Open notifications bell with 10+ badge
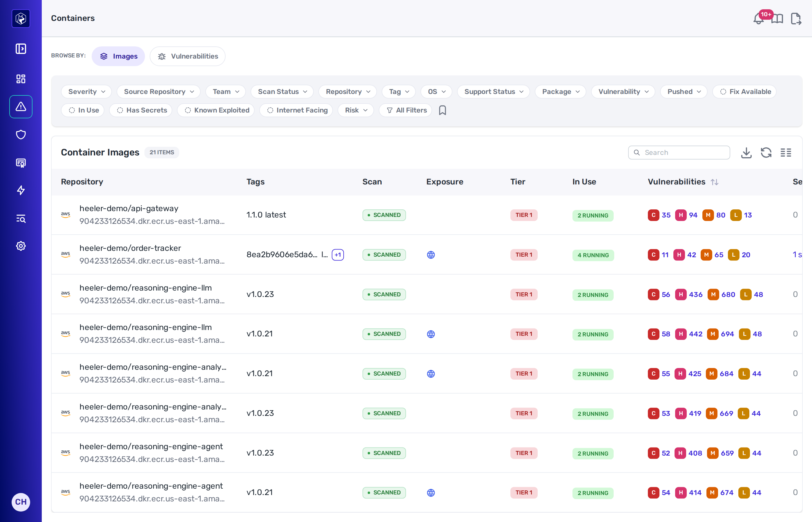The width and height of the screenshot is (812, 522). coord(758,19)
